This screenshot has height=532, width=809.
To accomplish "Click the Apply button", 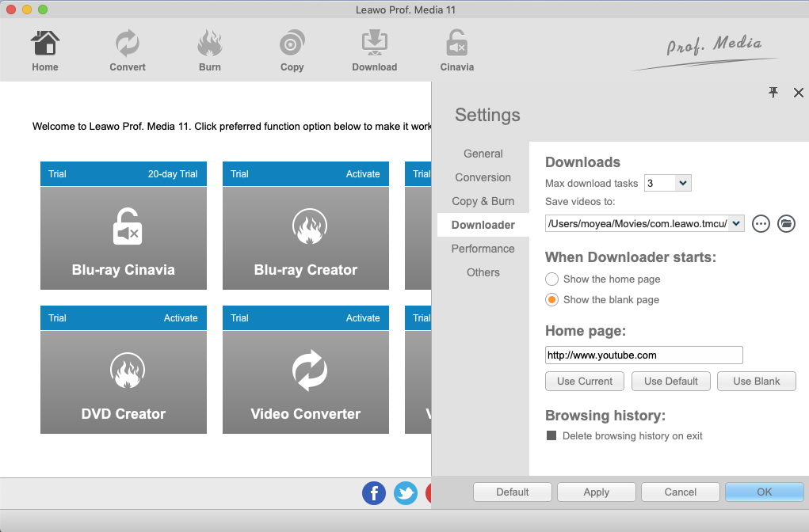I will 596,492.
